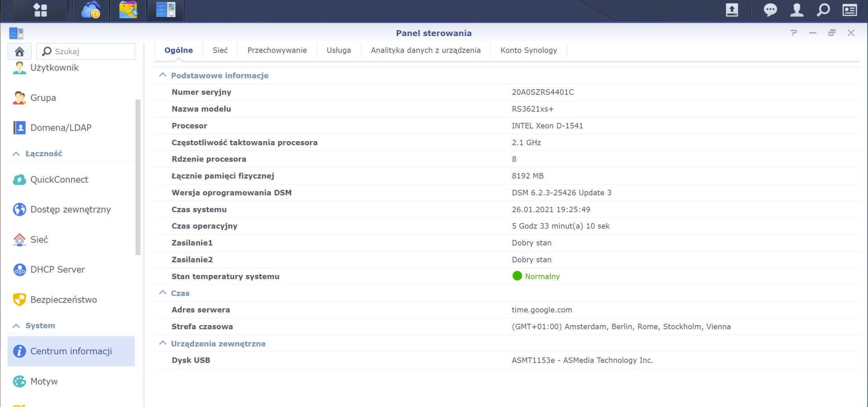Screen dimensions: 868x407
Task: Switch to the Usługa tab
Action: click(339, 50)
